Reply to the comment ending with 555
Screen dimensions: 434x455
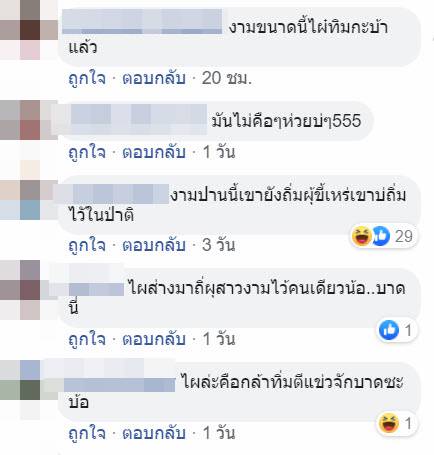pos(154,153)
